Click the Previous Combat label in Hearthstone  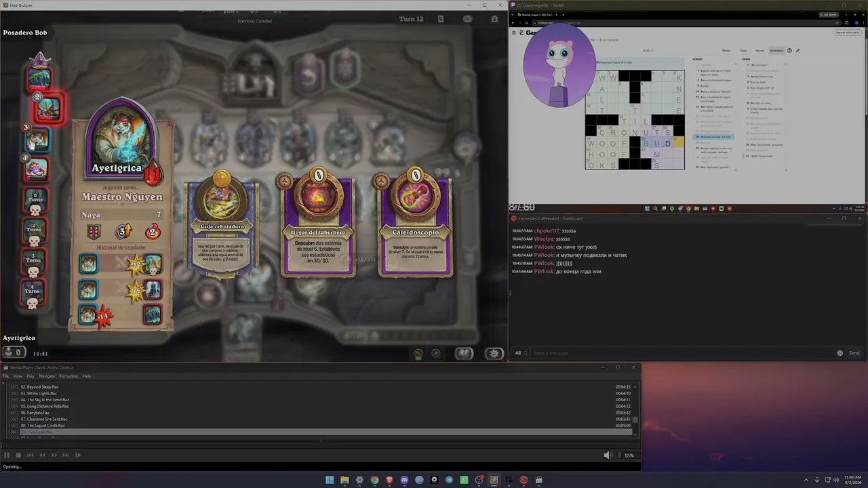pyautogui.click(x=254, y=21)
